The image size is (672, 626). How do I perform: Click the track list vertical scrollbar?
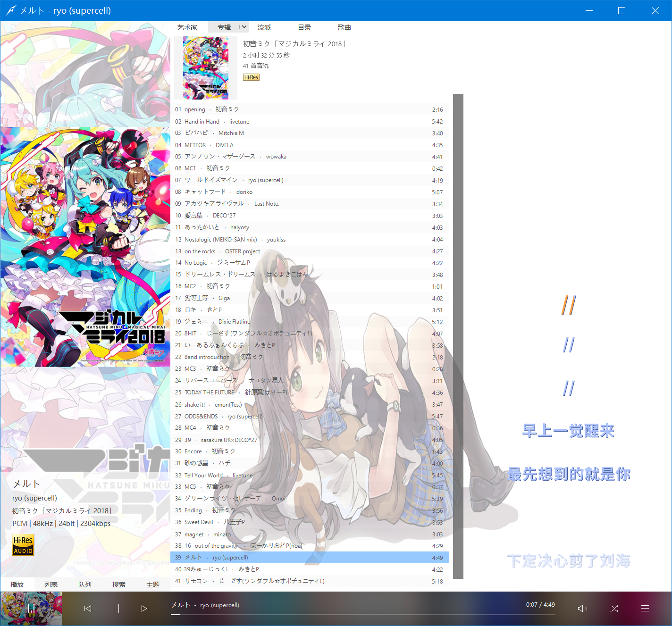(x=458, y=336)
